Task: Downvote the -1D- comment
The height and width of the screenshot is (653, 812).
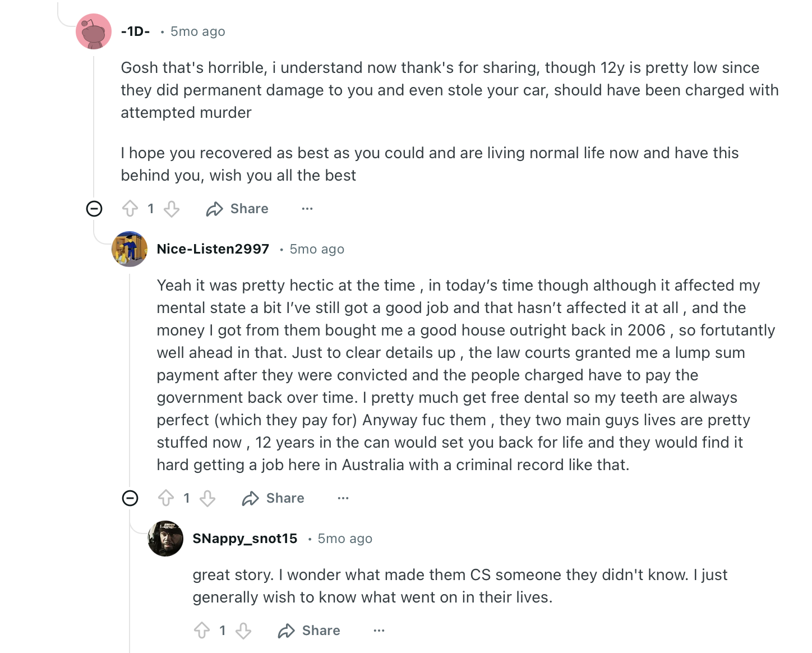Action: (x=172, y=209)
